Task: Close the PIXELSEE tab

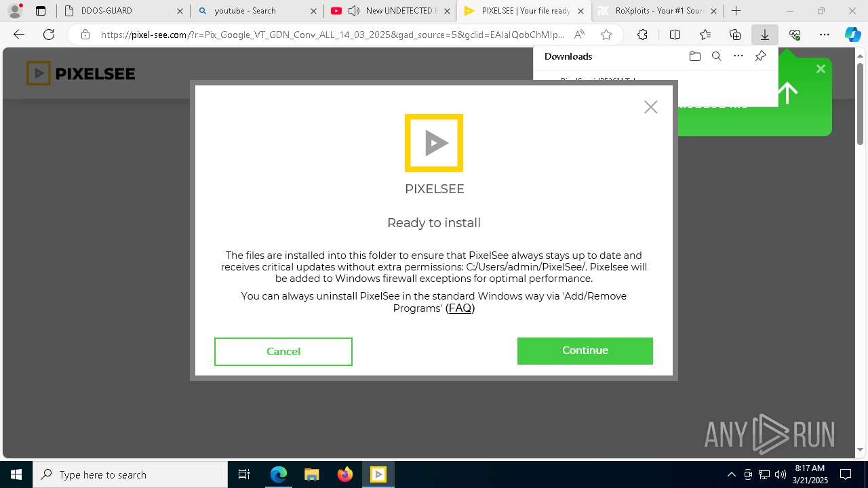Action: (580, 11)
